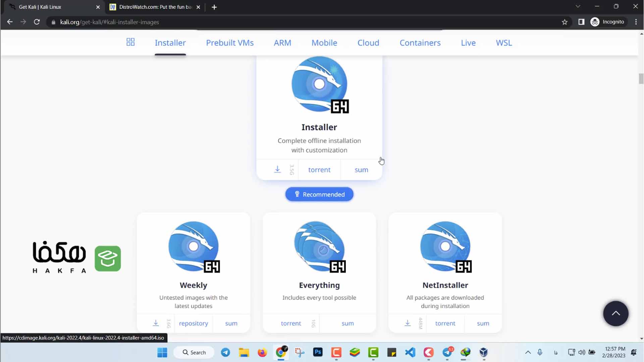Image resolution: width=644 pixels, height=362 pixels.
Task: Open the BlueStacks taskbar icon
Action: (355, 352)
